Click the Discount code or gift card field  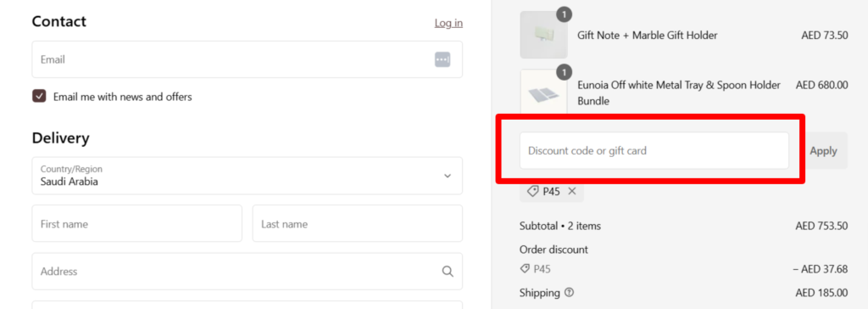pos(654,150)
